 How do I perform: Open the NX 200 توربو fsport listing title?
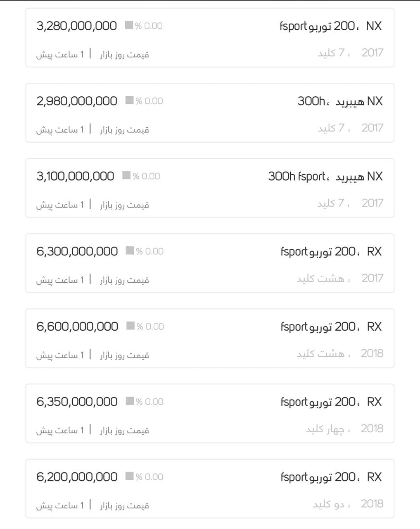[x=331, y=26]
